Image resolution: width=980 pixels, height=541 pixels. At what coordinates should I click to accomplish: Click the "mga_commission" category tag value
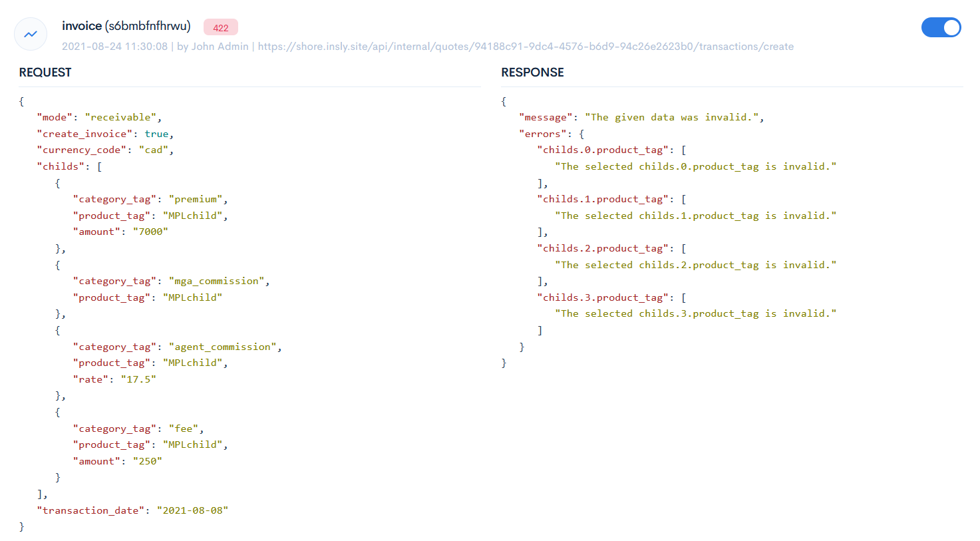216,281
